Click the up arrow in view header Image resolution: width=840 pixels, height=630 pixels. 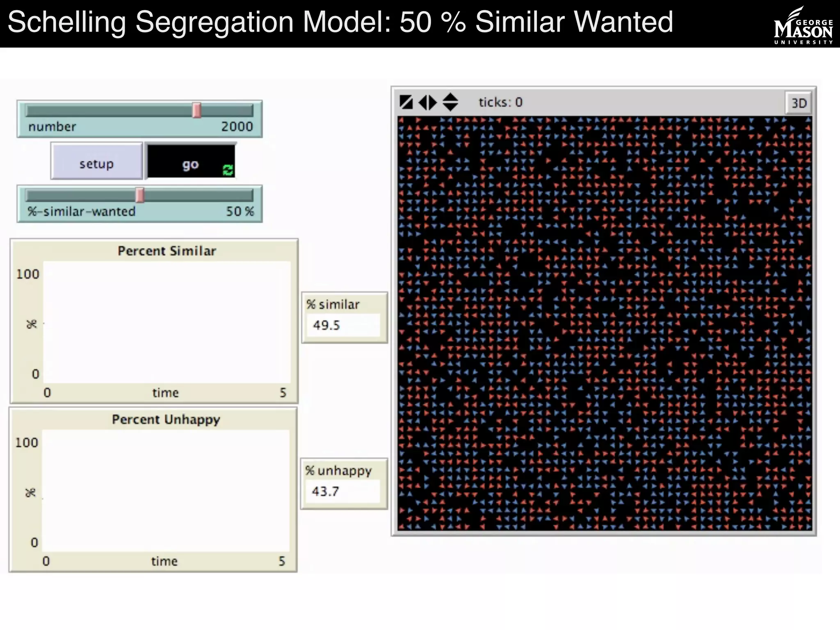click(x=450, y=97)
